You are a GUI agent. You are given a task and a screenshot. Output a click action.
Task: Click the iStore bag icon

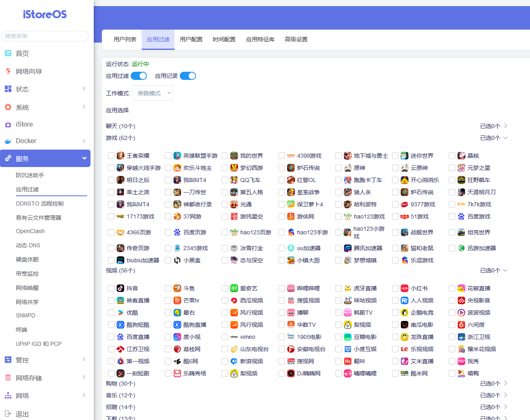8,124
